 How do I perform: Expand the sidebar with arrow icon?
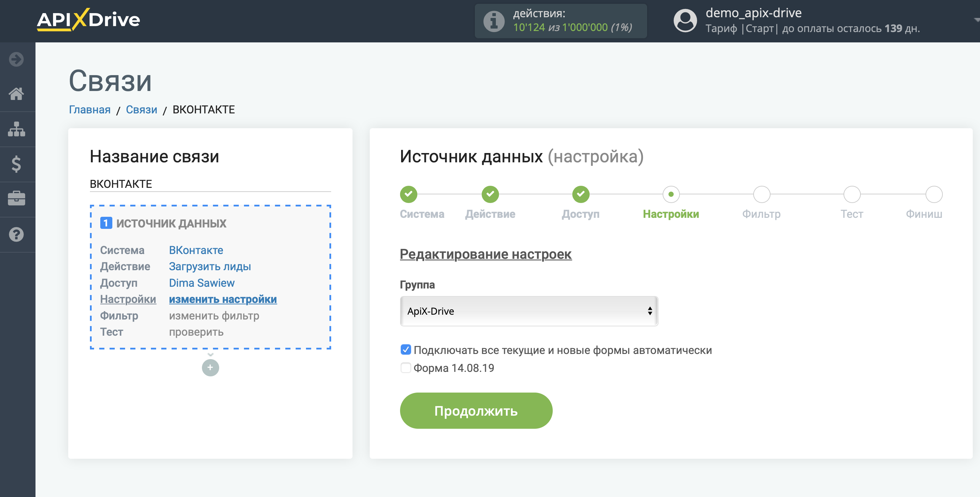click(x=16, y=59)
